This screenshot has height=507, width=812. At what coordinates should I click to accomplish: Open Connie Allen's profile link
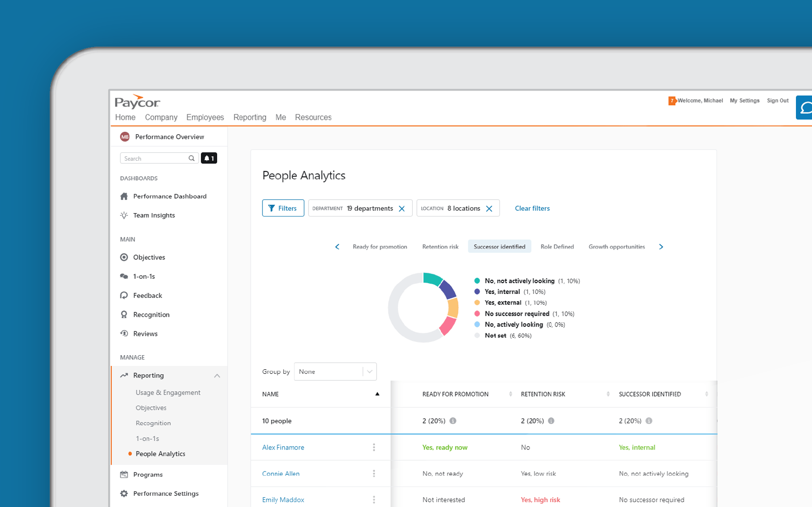(x=280, y=473)
